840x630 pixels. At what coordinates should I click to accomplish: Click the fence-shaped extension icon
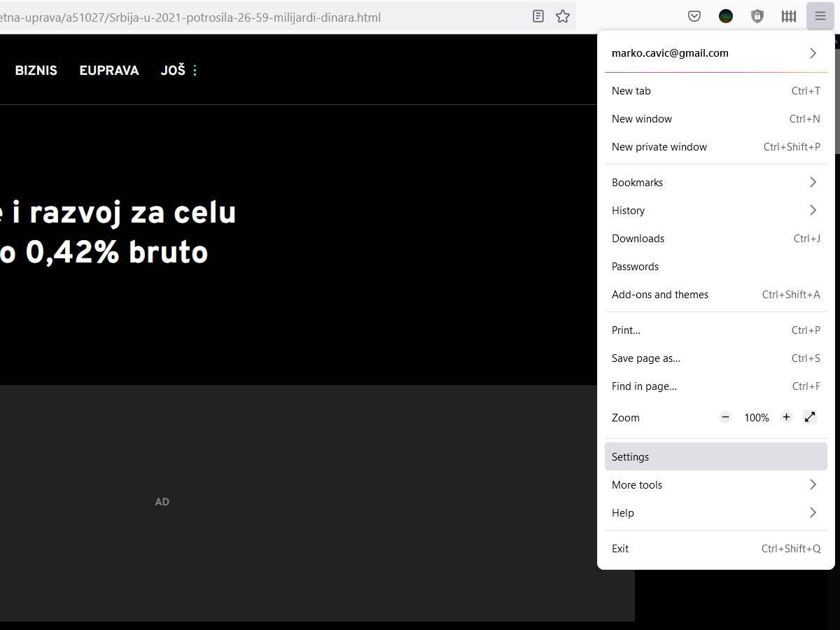788,15
